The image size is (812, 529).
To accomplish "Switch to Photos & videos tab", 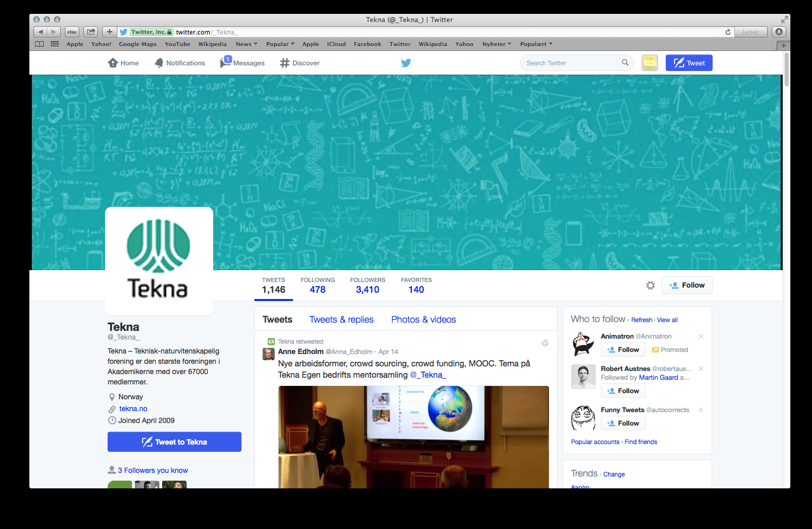I will [x=424, y=320].
